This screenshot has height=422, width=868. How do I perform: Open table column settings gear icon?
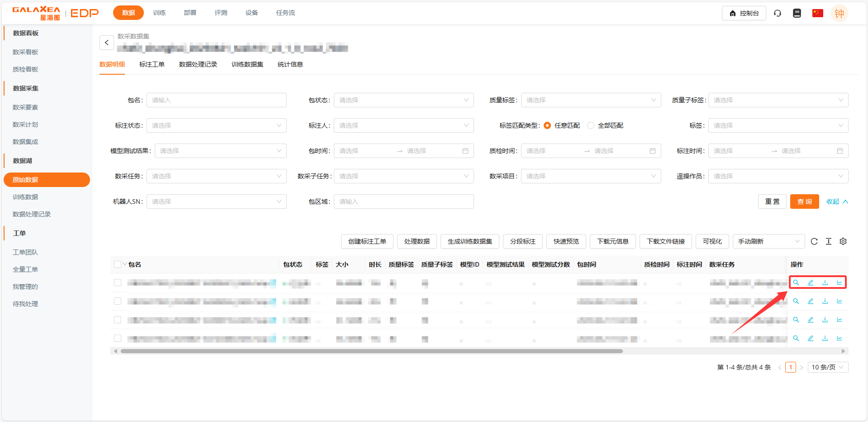tap(843, 241)
